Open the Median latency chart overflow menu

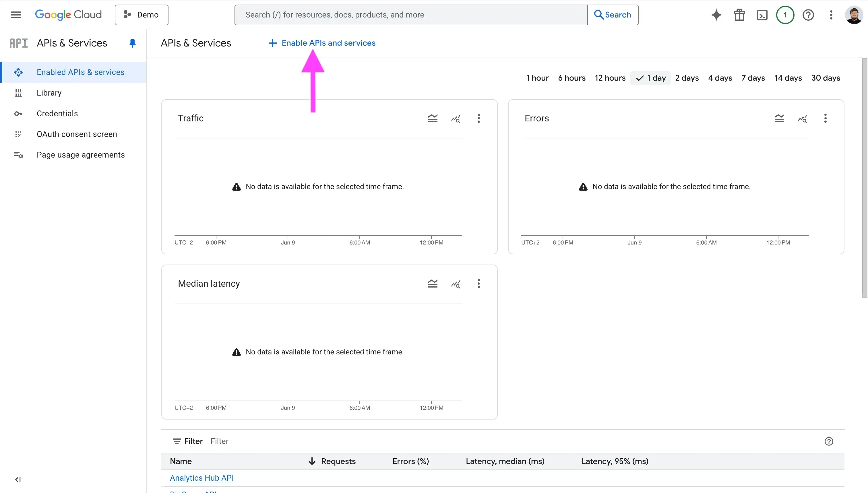tap(478, 284)
